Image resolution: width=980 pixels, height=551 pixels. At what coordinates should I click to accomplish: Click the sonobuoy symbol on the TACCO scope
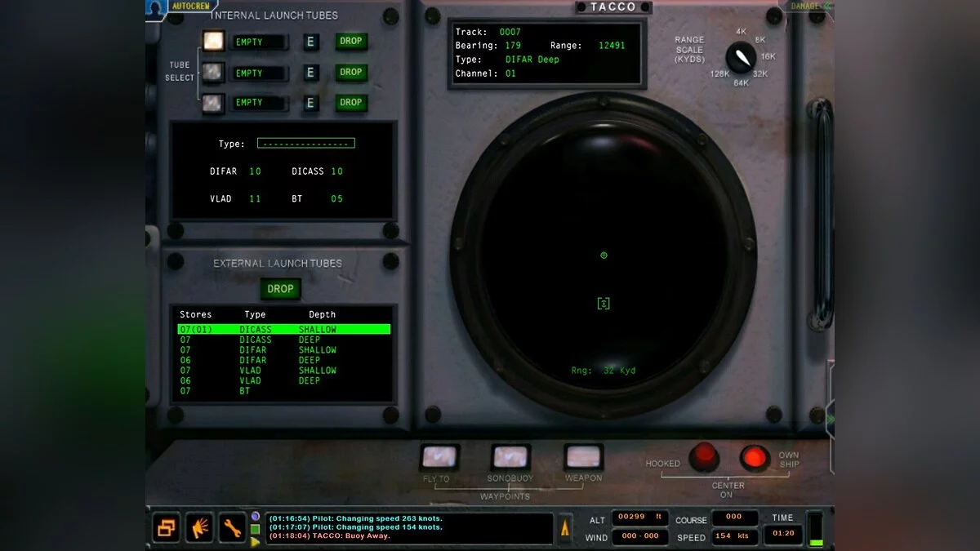click(x=604, y=256)
